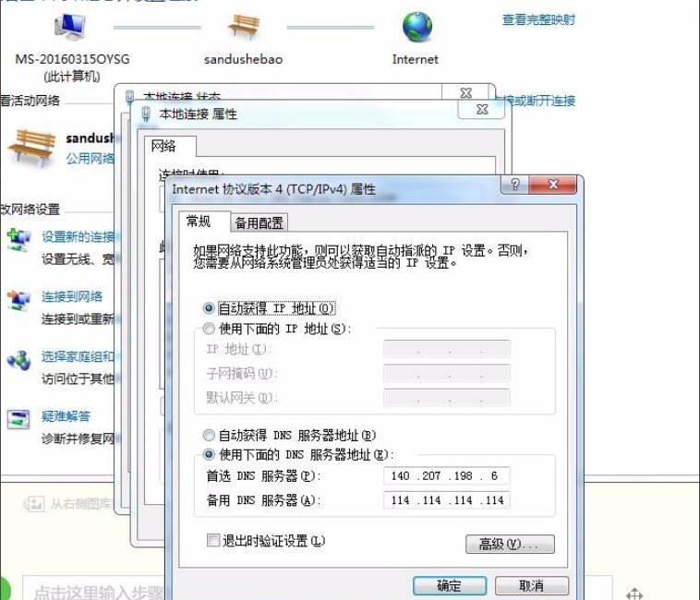Screen dimensions: 700x600
Task: Select 使用下面的 DNS 服务器地址 radio button
Action: [x=209, y=454]
